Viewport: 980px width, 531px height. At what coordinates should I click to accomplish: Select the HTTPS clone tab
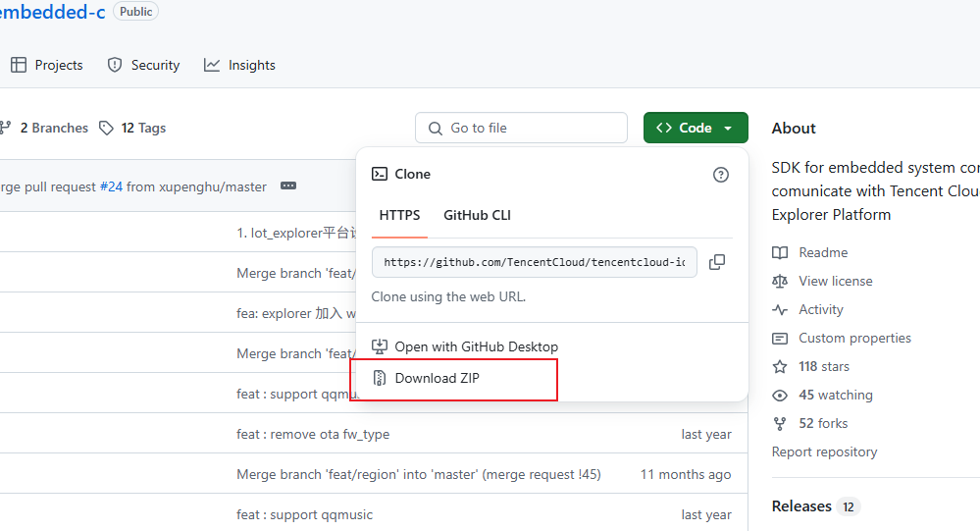[x=399, y=215]
